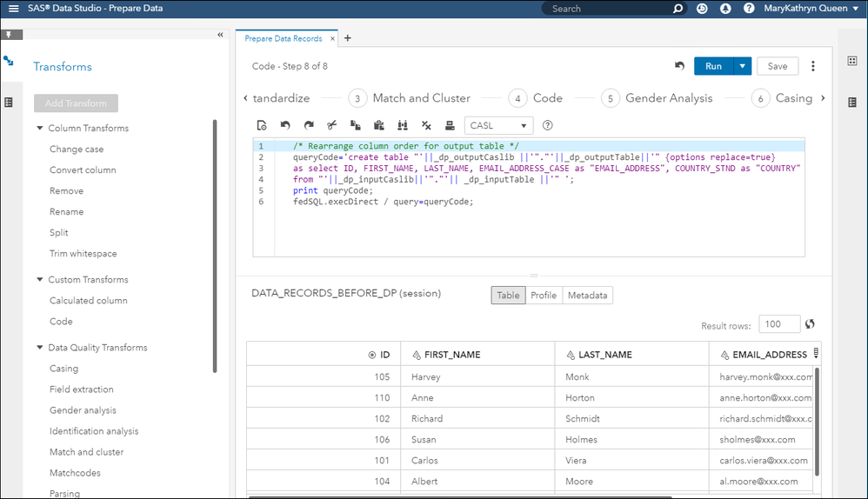Screen dimensions: 868x499
Task: Click the transforms list vertical scrollbar
Action: click(215, 246)
